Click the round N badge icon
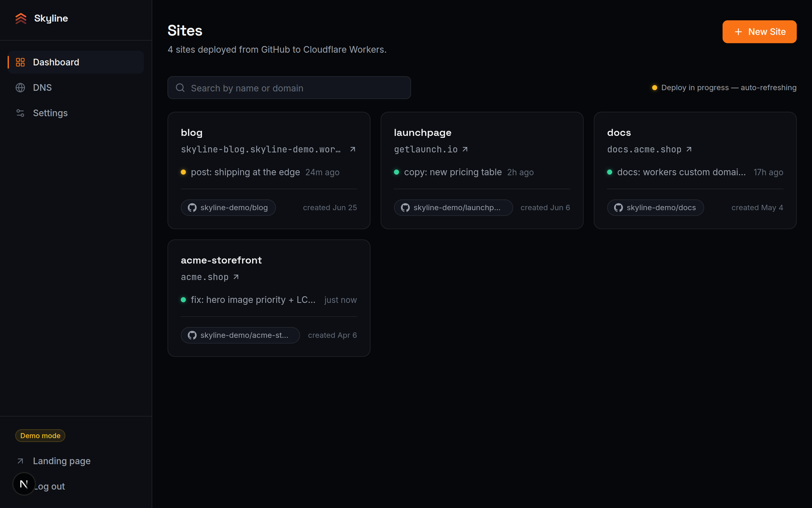Image resolution: width=812 pixels, height=508 pixels. click(x=24, y=484)
